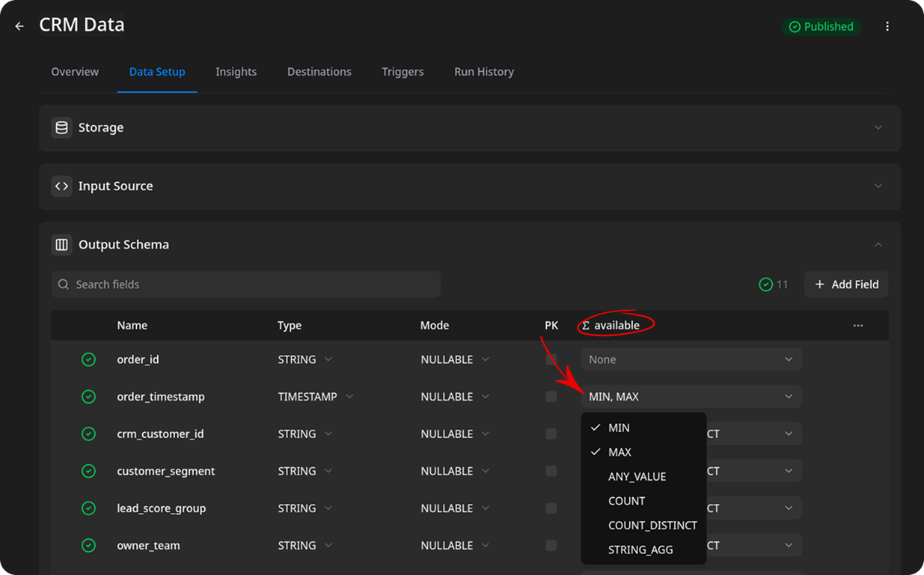Click the Search fields input
The width and height of the screenshot is (924, 575).
246,285
